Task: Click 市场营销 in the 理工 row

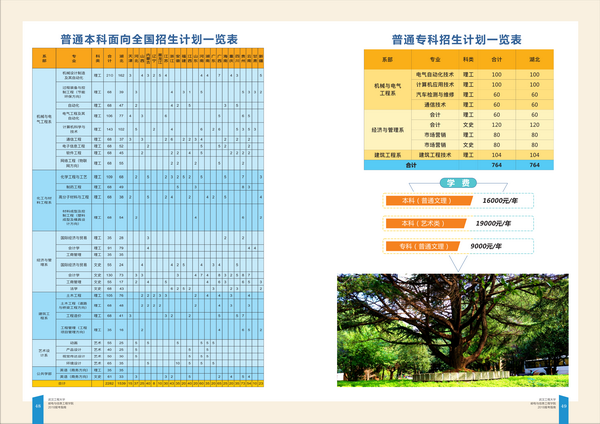Action: coord(435,135)
